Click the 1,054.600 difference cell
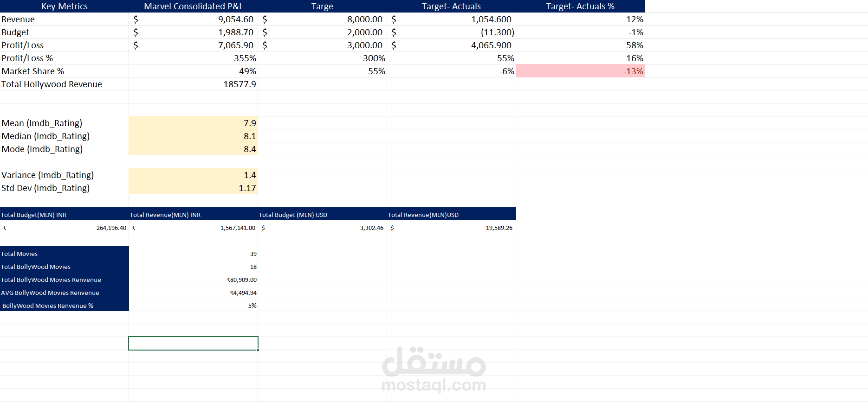 [x=451, y=19]
